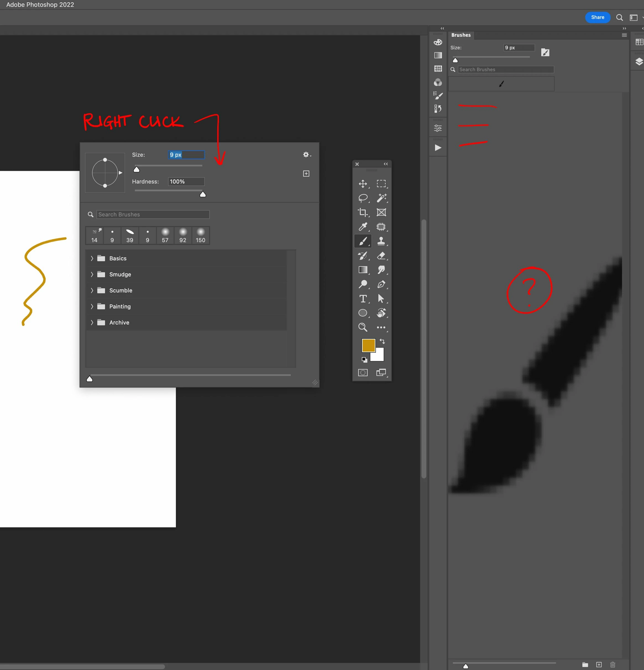Toggle Quick Mask mode
Screen dimensions: 644x670
click(x=363, y=373)
